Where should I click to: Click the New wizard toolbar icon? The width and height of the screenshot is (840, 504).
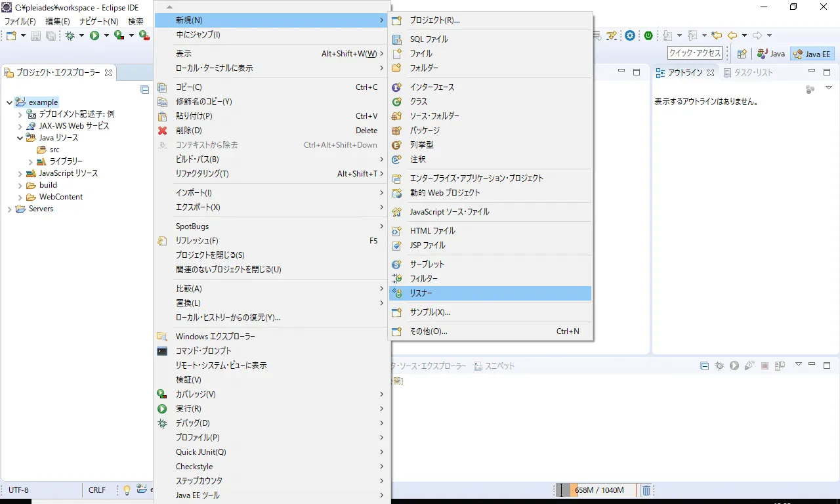point(12,35)
